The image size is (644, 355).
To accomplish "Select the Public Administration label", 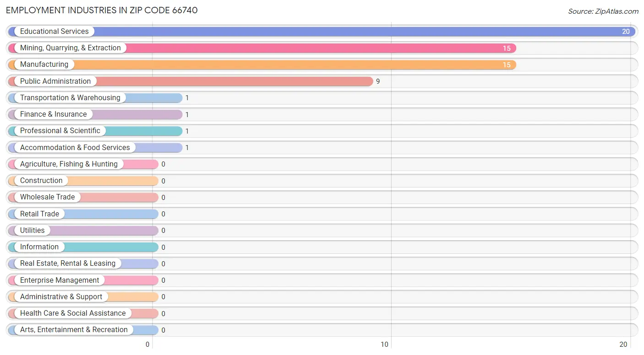I will click(x=55, y=81).
